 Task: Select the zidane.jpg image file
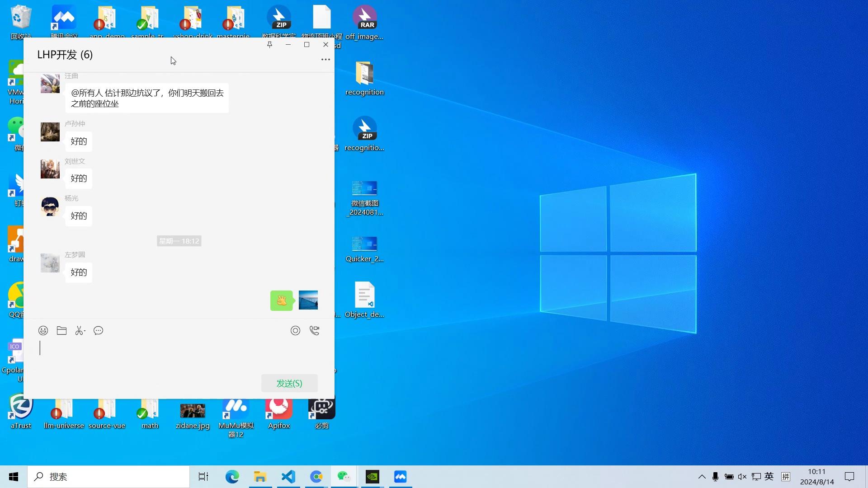pos(193,416)
